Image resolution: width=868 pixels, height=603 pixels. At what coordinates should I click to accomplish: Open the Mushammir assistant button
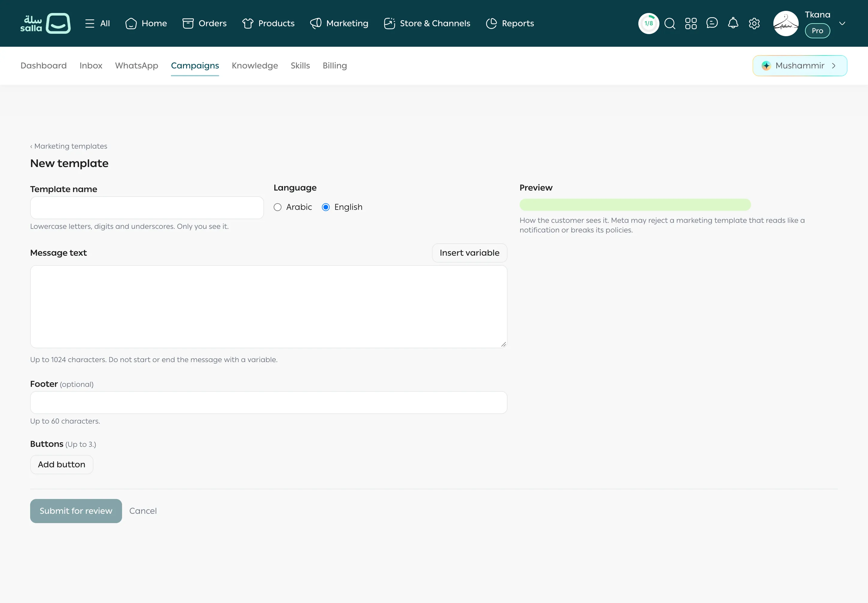click(800, 66)
